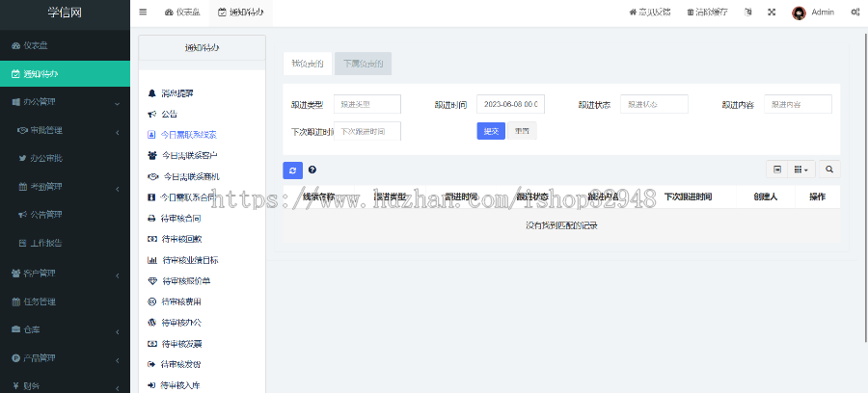Click the blue refresh table button
868x393 pixels.
pyautogui.click(x=293, y=170)
